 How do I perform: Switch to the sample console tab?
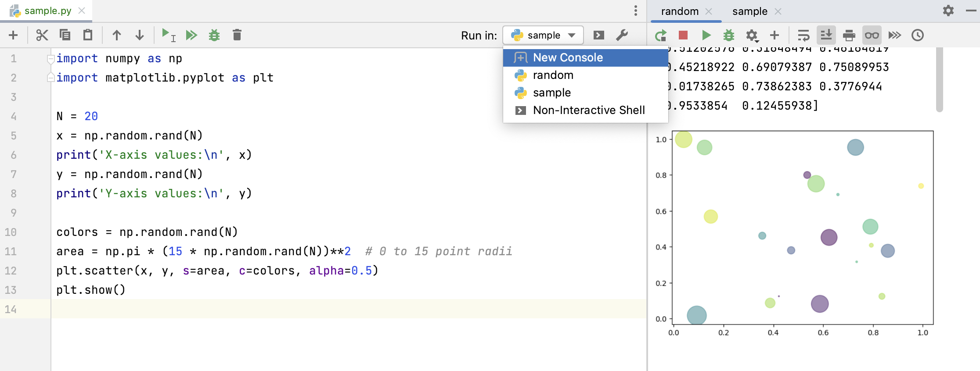(x=749, y=11)
